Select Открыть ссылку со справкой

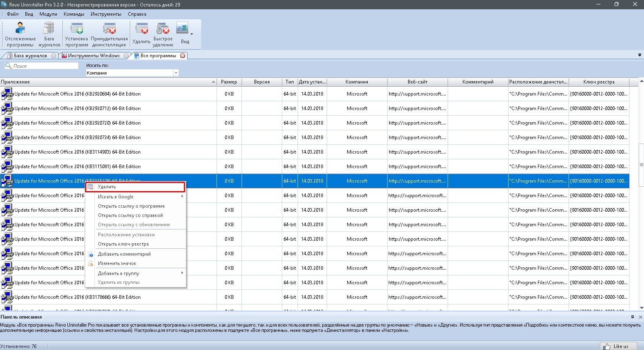(x=135, y=215)
